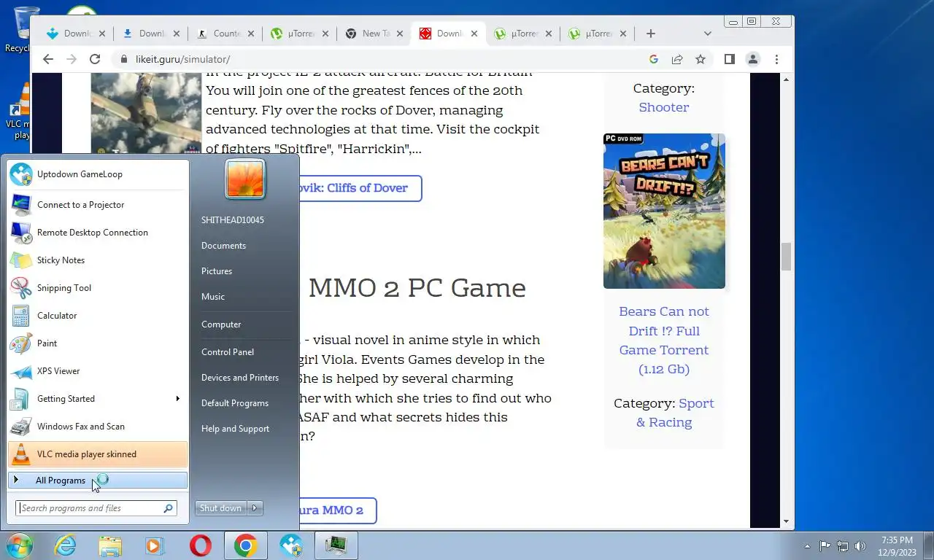Open the network tray icon
The height and width of the screenshot is (560, 934).
point(843,545)
